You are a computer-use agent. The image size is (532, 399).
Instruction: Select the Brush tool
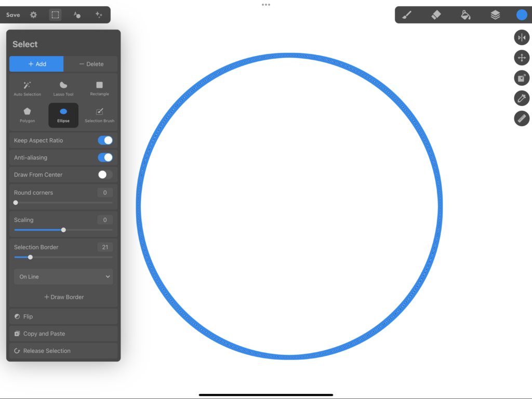pyautogui.click(x=407, y=15)
